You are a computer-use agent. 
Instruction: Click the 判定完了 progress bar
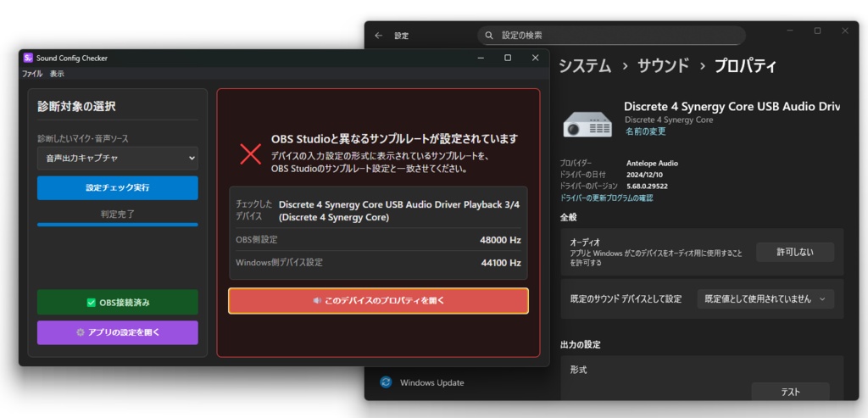(117, 224)
